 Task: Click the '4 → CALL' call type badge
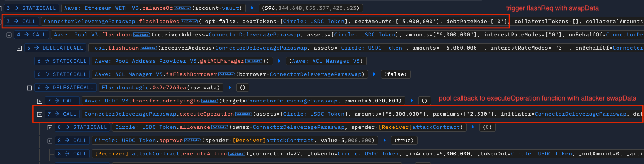click(31, 35)
